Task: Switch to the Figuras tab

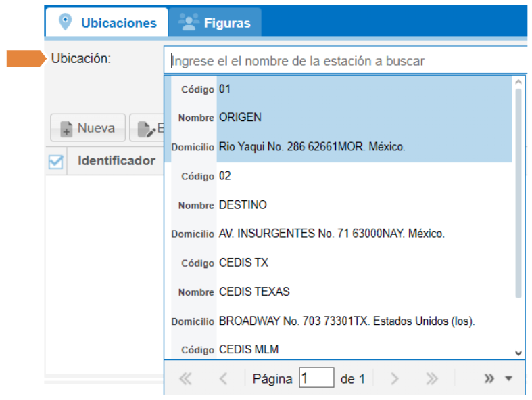Action: pos(215,23)
